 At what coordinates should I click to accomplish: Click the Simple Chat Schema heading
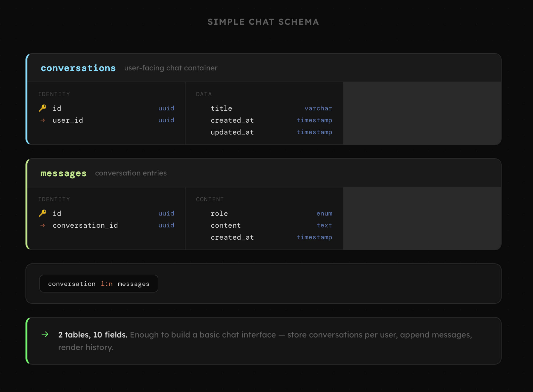tap(263, 22)
